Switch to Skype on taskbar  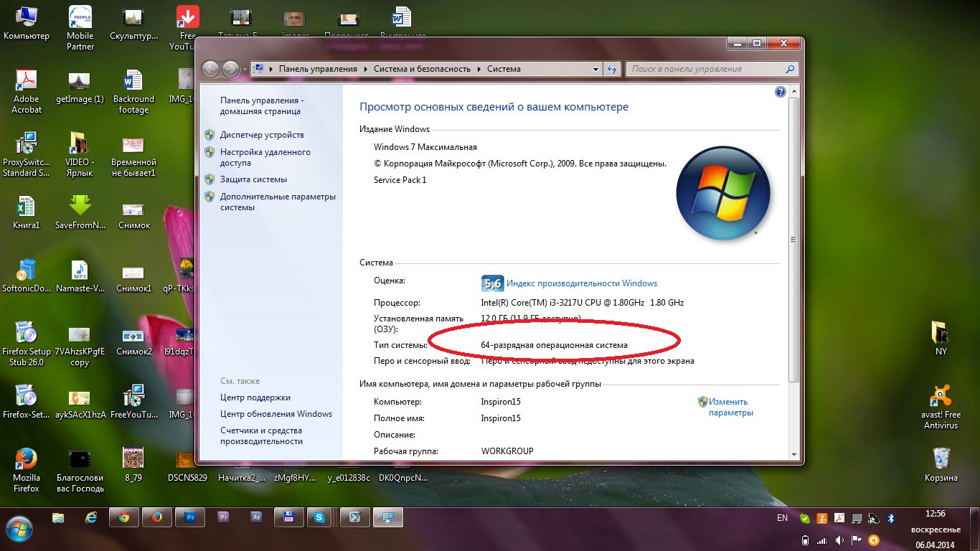click(320, 517)
